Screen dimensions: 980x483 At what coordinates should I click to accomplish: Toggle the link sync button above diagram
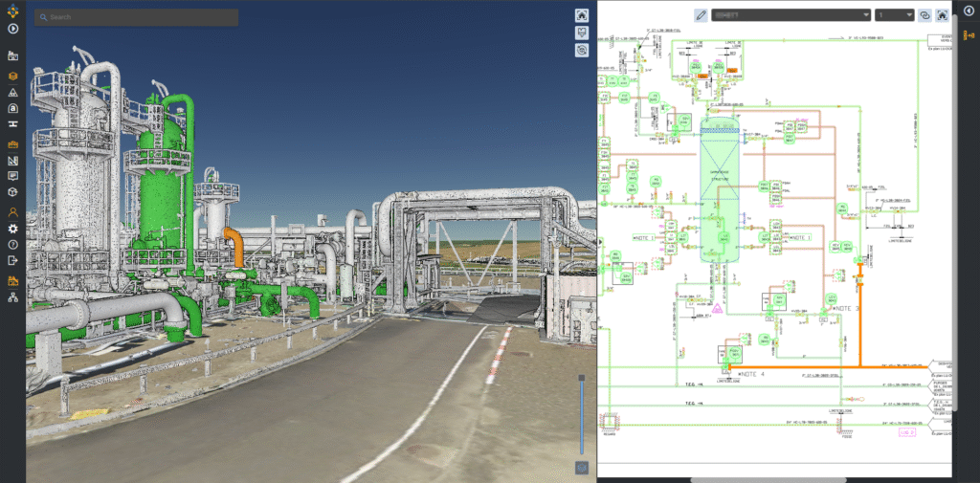click(924, 15)
